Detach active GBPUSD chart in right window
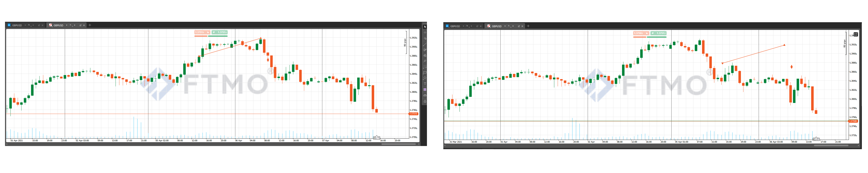This screenshot has width=868, height=173. pos(519,27)
